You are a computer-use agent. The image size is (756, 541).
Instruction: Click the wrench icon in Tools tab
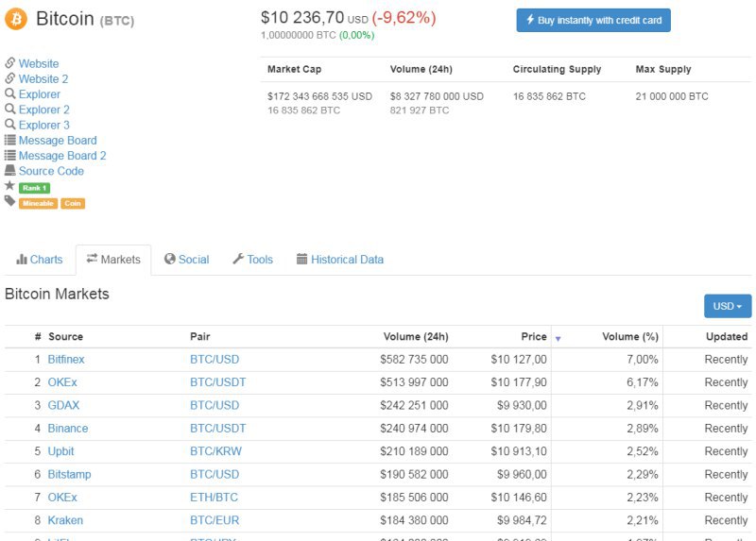[238, 259]
